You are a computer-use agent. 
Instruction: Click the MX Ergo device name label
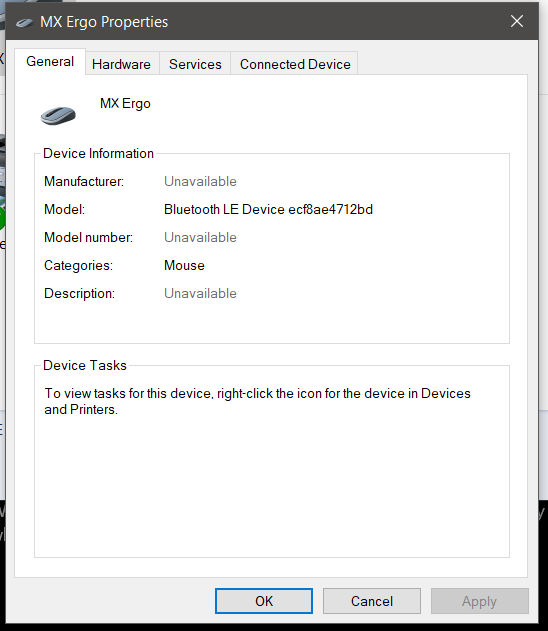(125, 103)
